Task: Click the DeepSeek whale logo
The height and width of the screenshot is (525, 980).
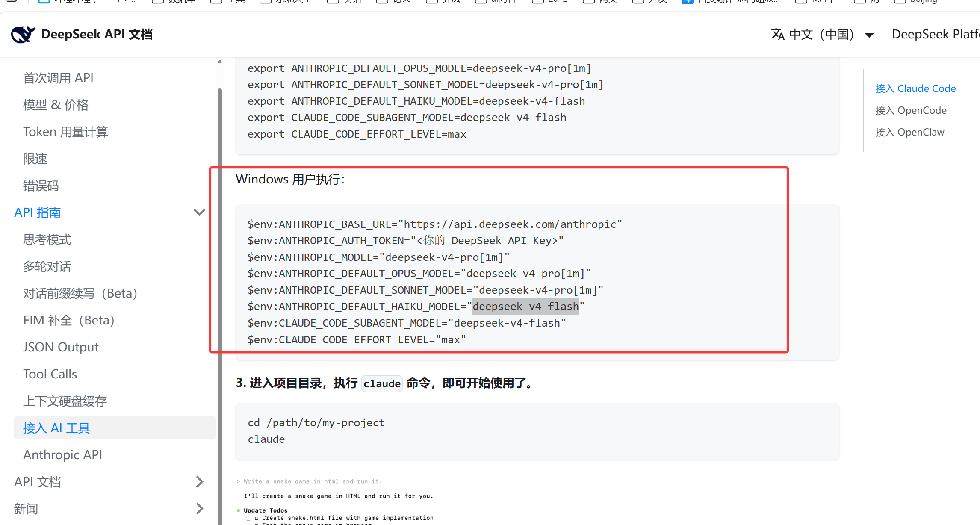Action: (23, 34)
